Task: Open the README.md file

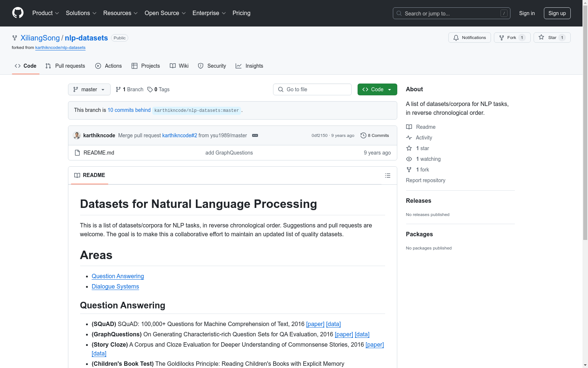Action: pyautogui.click(x=99, y=153)
